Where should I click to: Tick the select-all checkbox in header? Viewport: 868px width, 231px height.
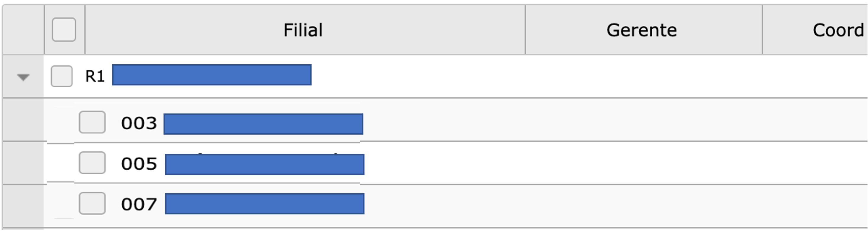[64, 30]
